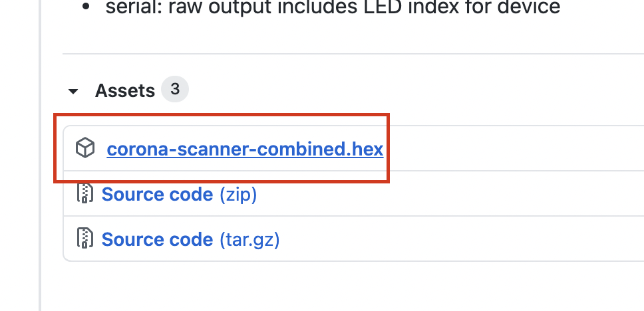Viewport: 644px width, 311px height.
Task: Click the "(zip)" format label
Action: click(238, 194)
